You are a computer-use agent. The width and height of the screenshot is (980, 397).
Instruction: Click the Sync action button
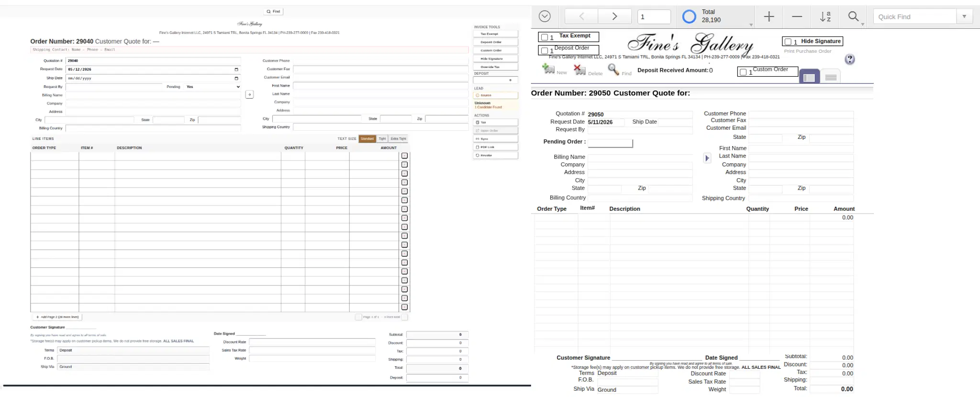(x=495, y=139)
